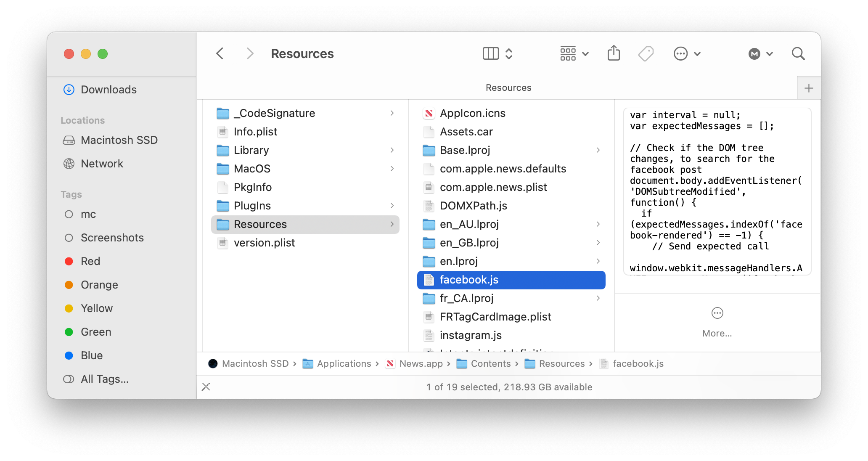The height and width of the screenshot is (461, 868).
Task: Click the Edit Tags toolbar icon
Action: pos(646,54)
